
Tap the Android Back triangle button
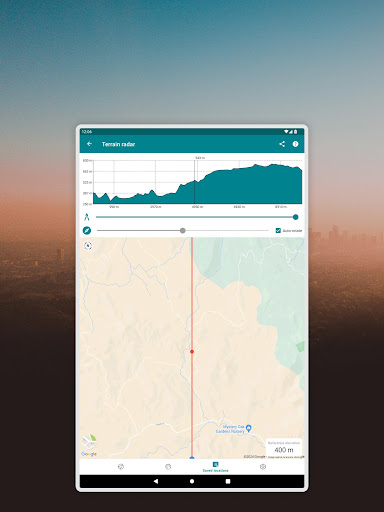tap(156, 481)
